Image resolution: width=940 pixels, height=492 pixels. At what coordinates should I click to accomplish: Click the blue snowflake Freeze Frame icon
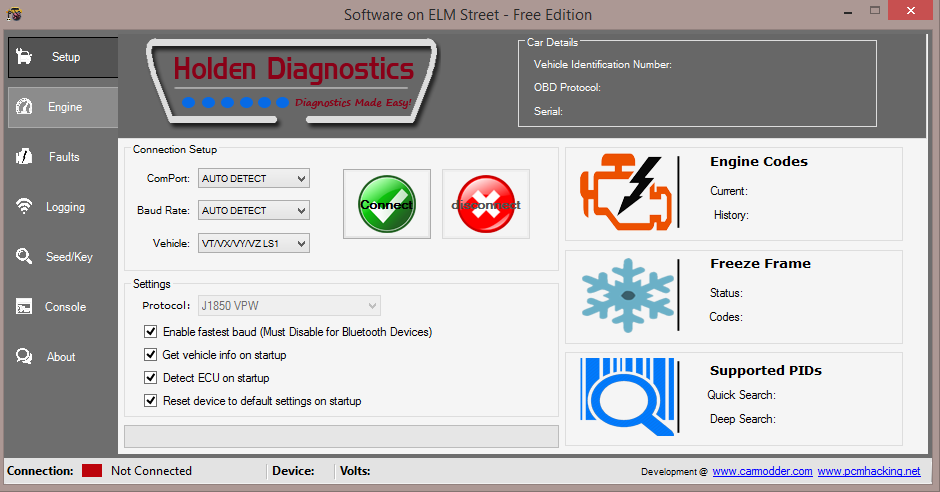point(628,295)
